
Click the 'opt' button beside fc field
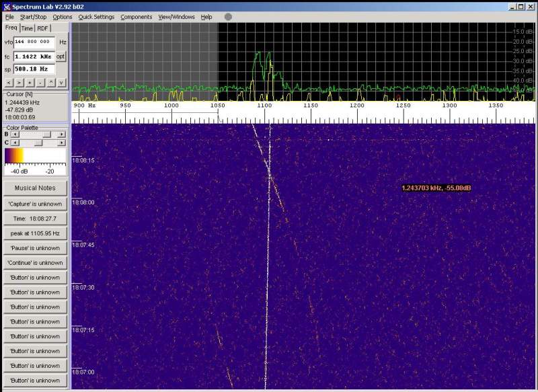click(61, 56)
